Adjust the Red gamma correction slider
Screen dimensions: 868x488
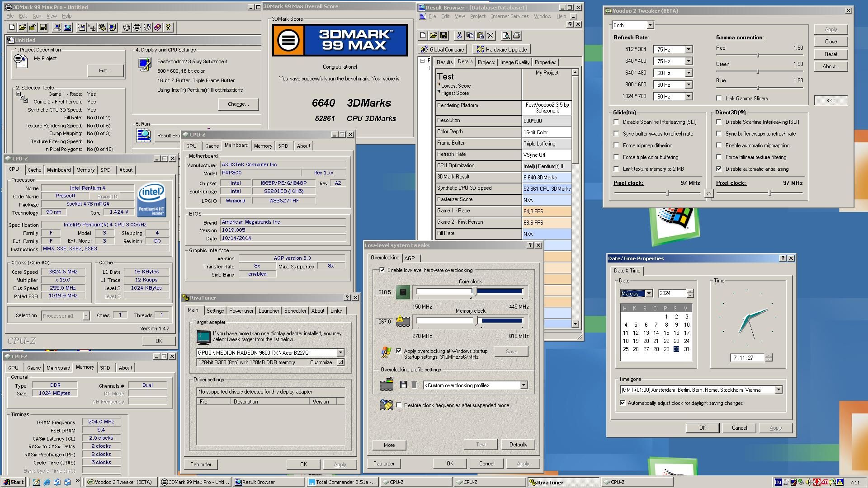tap(758, 55)
